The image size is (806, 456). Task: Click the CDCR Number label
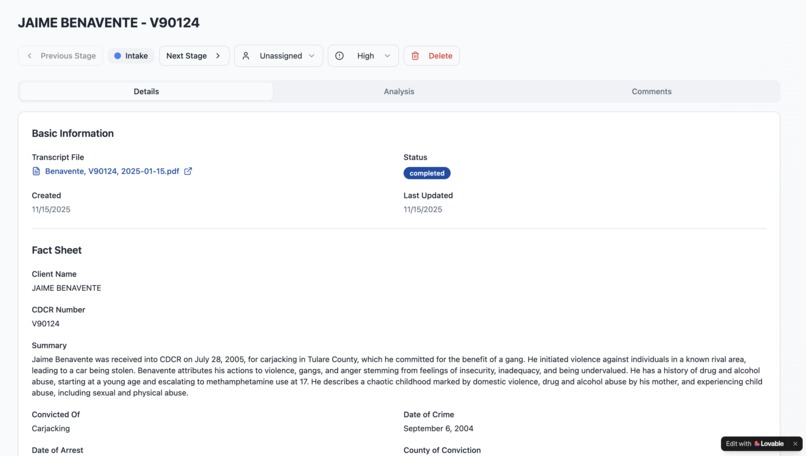pos(58,309)
